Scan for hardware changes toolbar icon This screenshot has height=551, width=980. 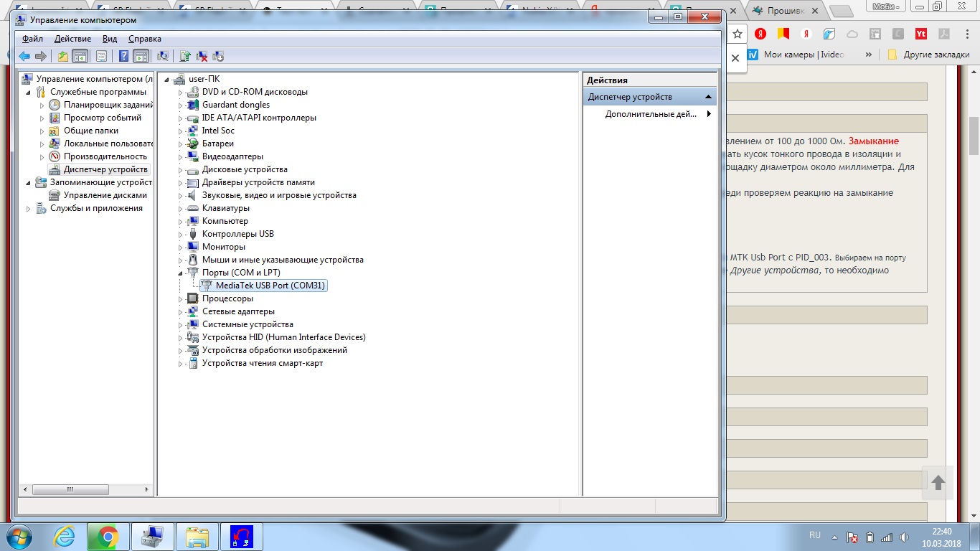[x=163, y=56]
